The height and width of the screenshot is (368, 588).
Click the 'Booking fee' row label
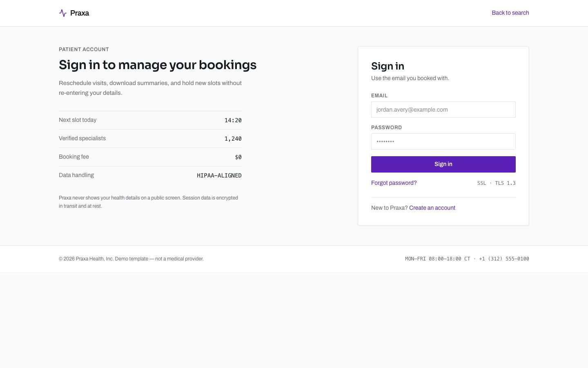click(74, 157)
